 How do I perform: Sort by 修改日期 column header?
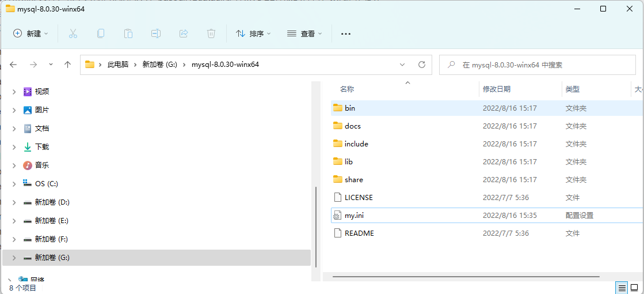(497, 89)
